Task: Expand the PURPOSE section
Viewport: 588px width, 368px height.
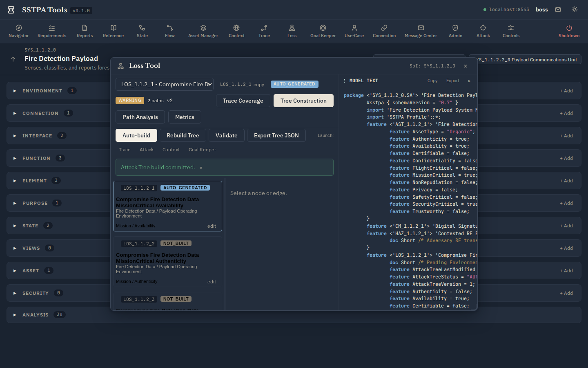Action: (15, 203)
